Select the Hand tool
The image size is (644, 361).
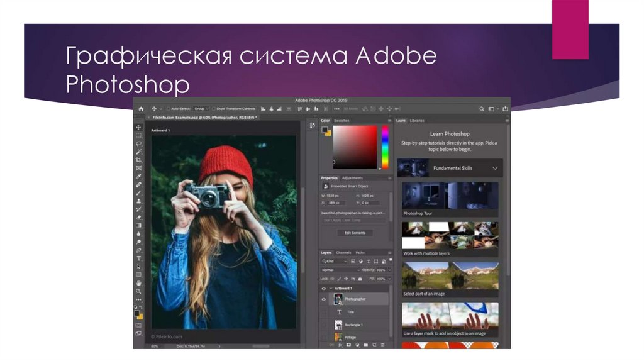pyautogui.click(x=139, y=284)
